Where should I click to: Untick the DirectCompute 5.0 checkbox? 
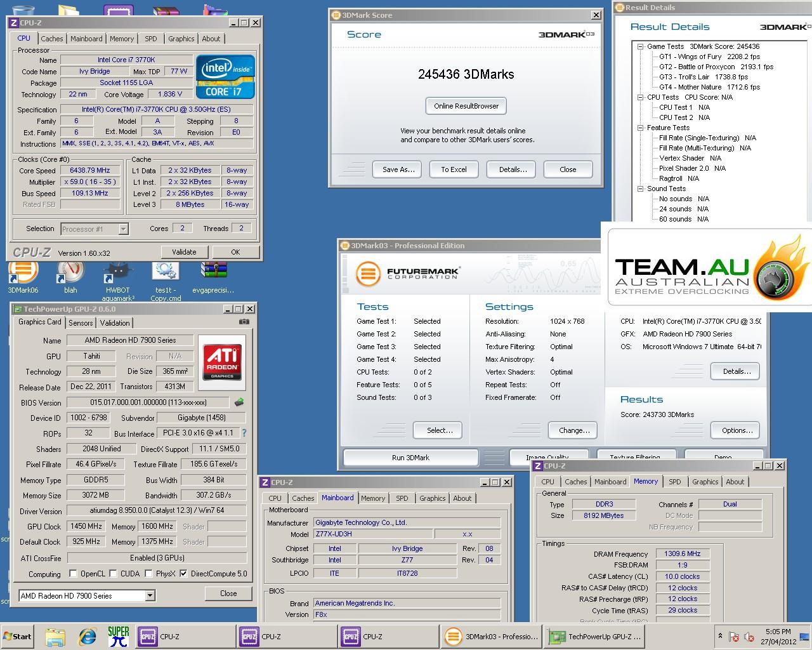click(x=183, y=574)
